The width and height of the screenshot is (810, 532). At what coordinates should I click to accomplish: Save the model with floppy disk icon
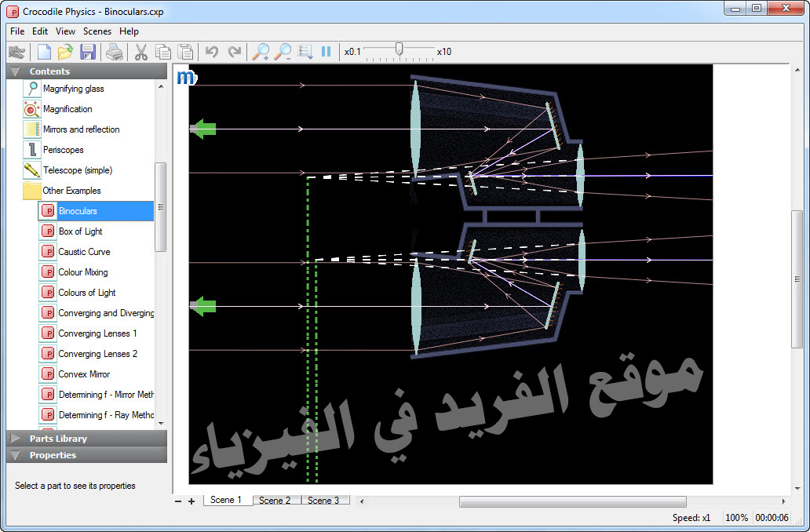click(x=88, y=52)
